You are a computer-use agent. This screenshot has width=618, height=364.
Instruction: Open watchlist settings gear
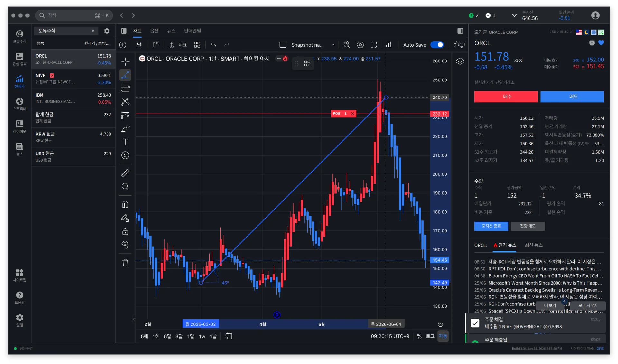click(107, 31)
